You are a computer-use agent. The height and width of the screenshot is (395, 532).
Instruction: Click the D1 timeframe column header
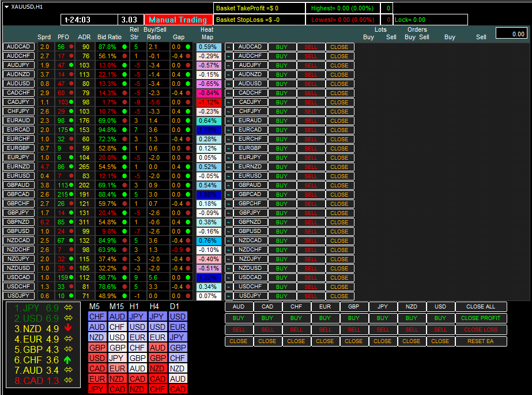click(175, 306)
